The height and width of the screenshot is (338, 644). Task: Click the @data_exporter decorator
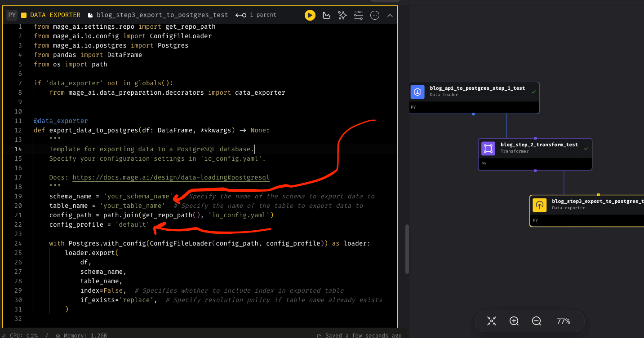point(61,121)
